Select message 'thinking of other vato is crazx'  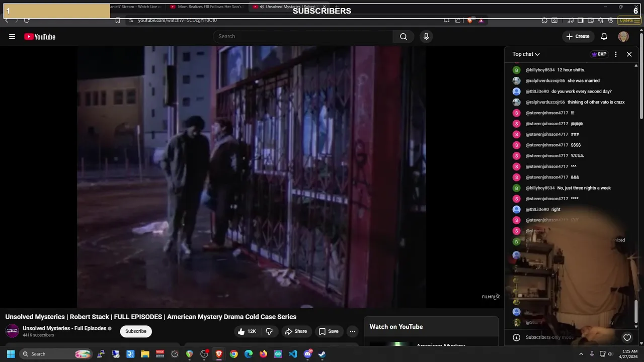(596, 102)
